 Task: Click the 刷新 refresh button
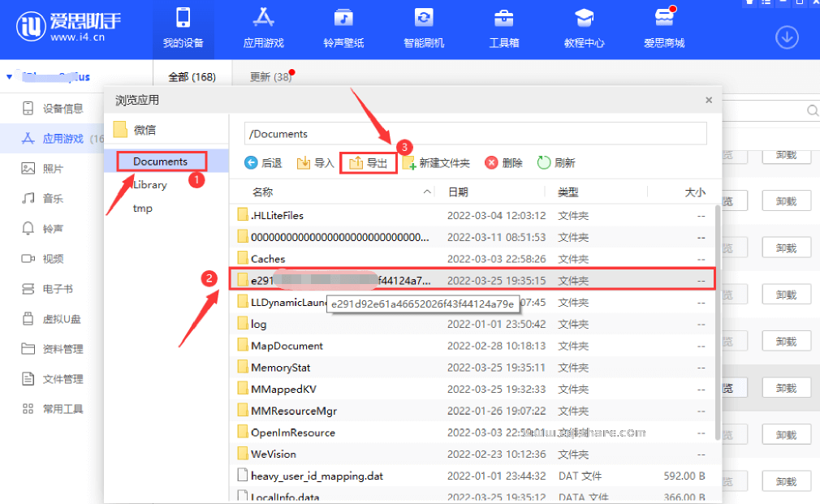556,163
